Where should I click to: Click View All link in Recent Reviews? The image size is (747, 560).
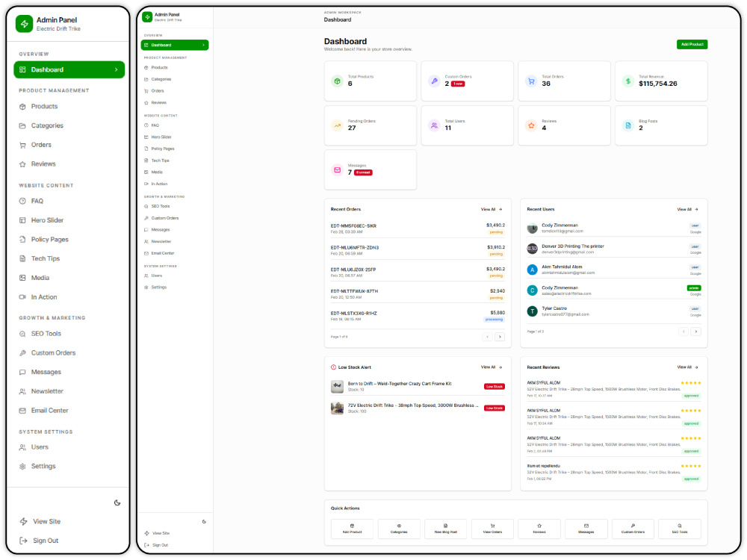tap(687, 367)
